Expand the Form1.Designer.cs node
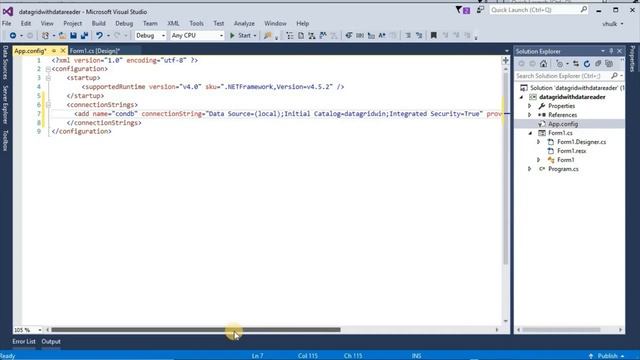640x360 pixels. tap(539, 142)
